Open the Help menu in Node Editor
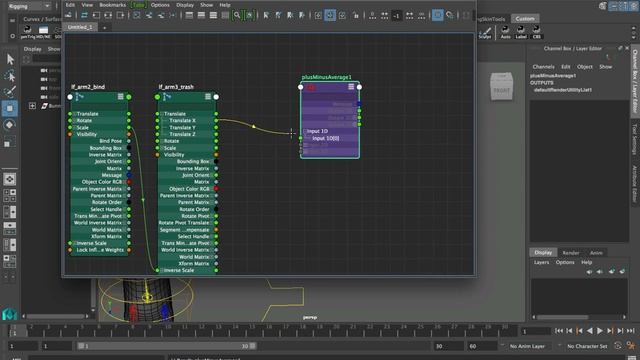The width and height of the screenshot is (640, 360). [x=224, y=5]
